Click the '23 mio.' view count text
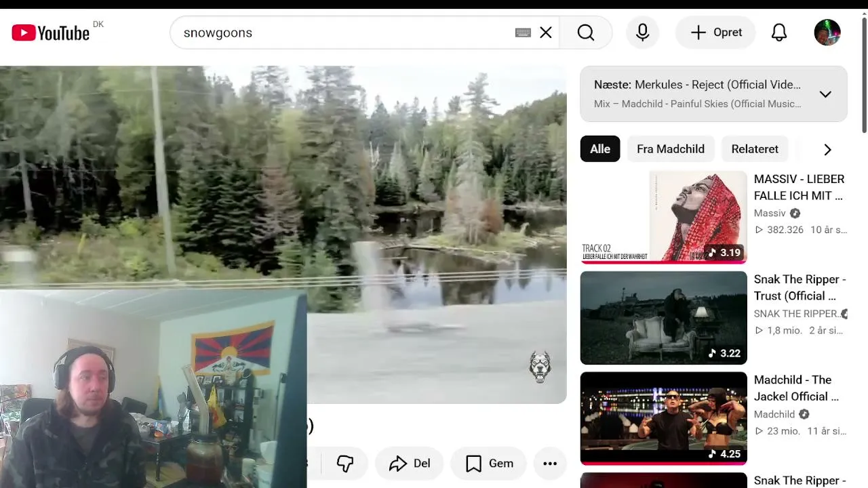This screenshot has height=488, width=868. click(x=784, y=431)
